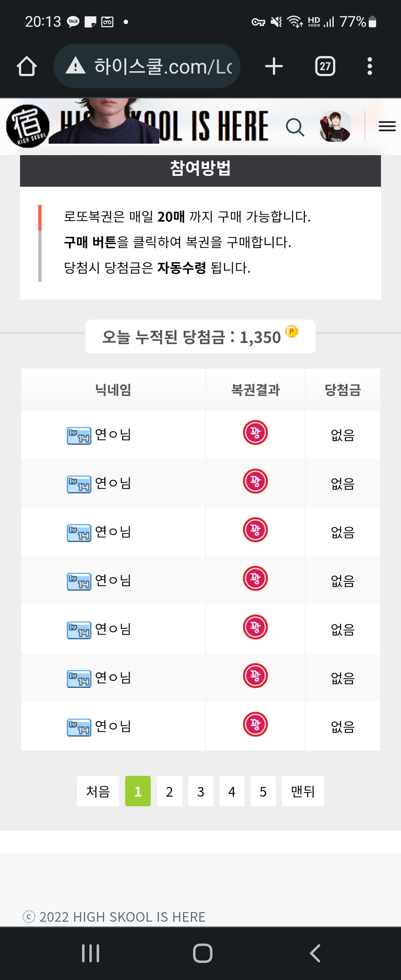Viewport: 401px width, 980px height.
Task: Open the tab switcher showing 27
Action: [325, 66]
